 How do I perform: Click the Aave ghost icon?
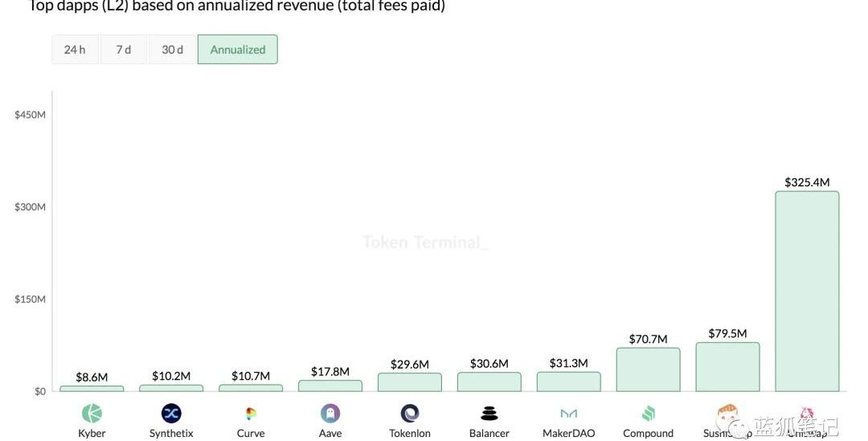point(330,414)
